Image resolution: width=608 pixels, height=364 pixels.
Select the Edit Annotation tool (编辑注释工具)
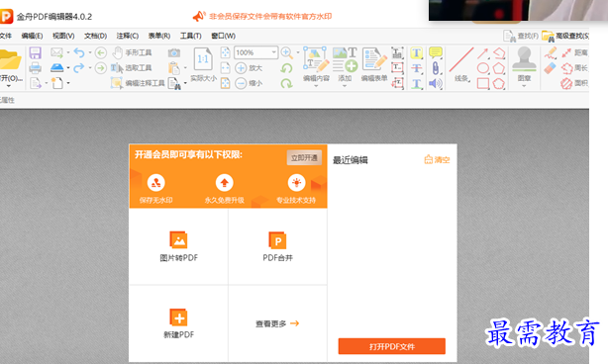[x=138, y=83]
